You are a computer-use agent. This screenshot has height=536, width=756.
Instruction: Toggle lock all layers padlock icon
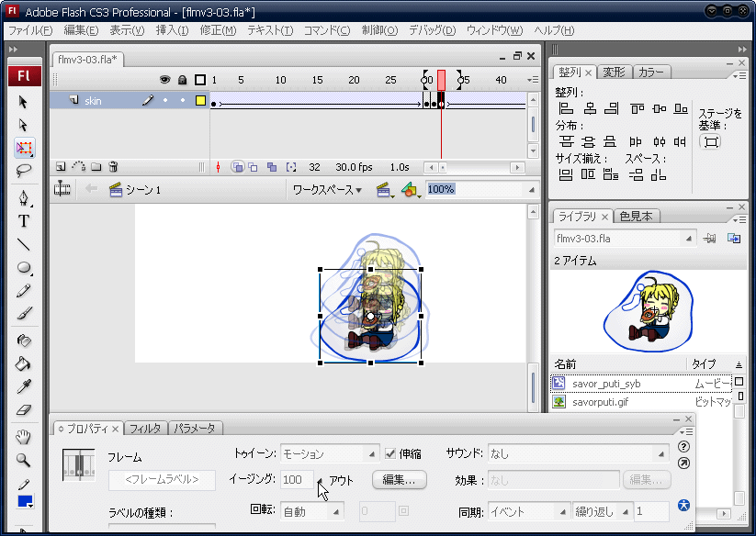point(182,80)
